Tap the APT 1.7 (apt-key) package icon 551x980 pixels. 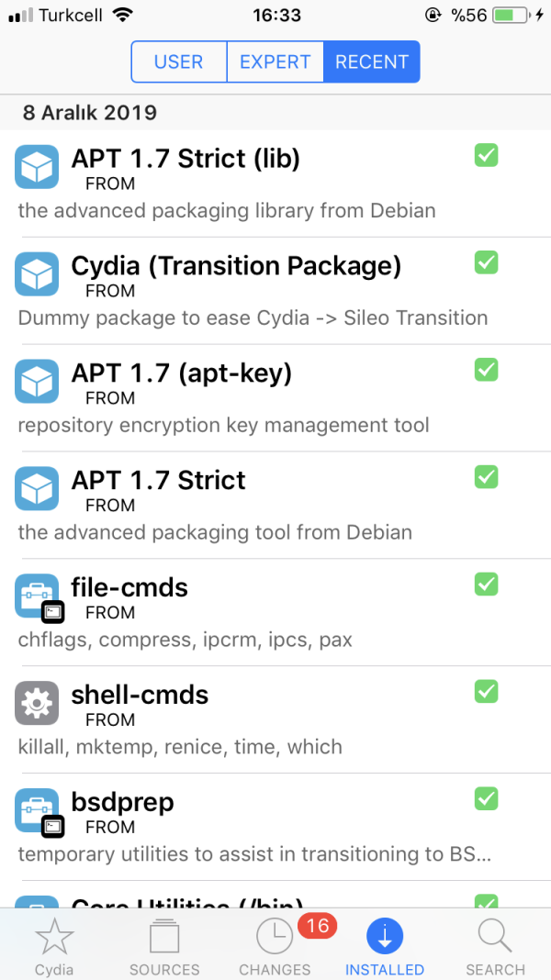[x=37, y=382]
